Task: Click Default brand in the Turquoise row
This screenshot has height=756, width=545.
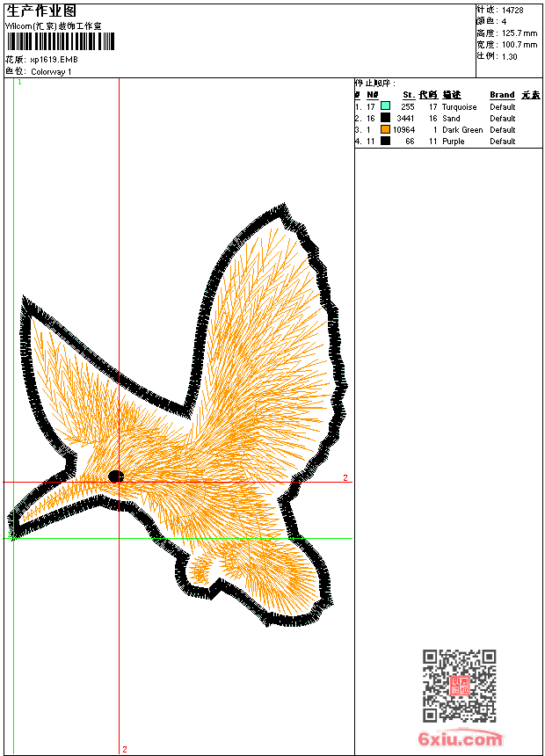Action: tap(502, 107)
